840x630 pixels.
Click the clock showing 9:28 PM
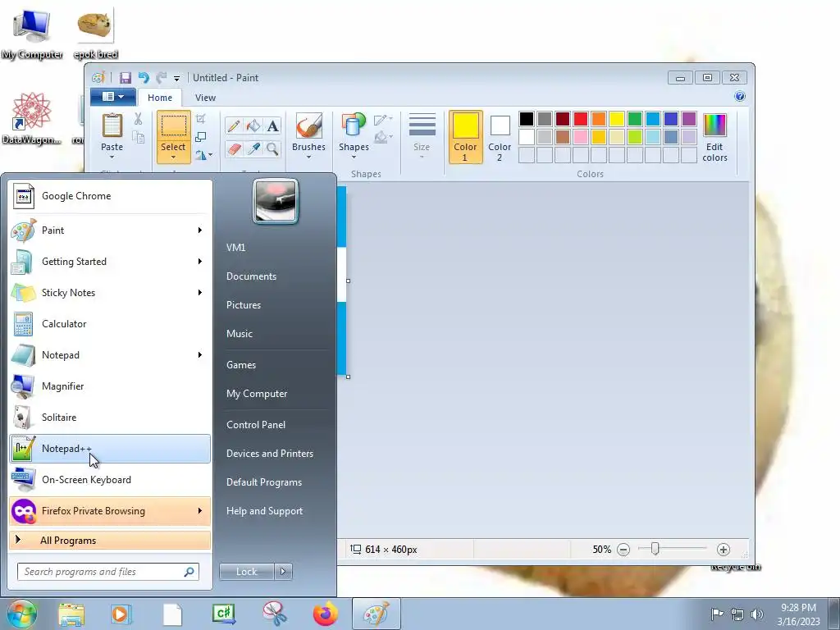tap(798, 608)
